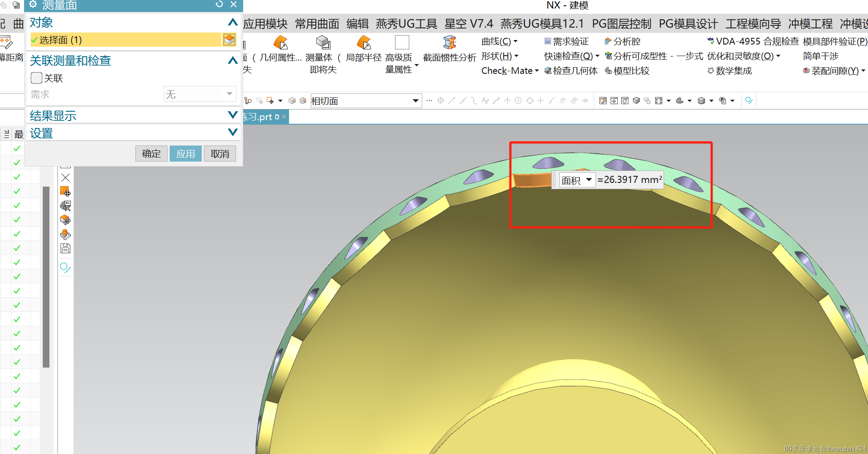
Task: Click VDA-4955 合规检查 command
Action: pos(753,41)
